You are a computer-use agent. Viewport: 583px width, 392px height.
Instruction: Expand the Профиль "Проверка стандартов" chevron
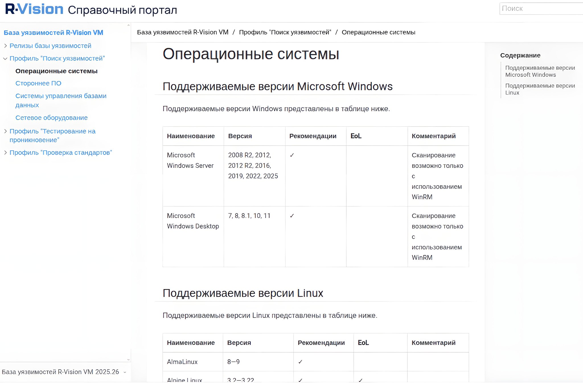[x=5, y=153]
